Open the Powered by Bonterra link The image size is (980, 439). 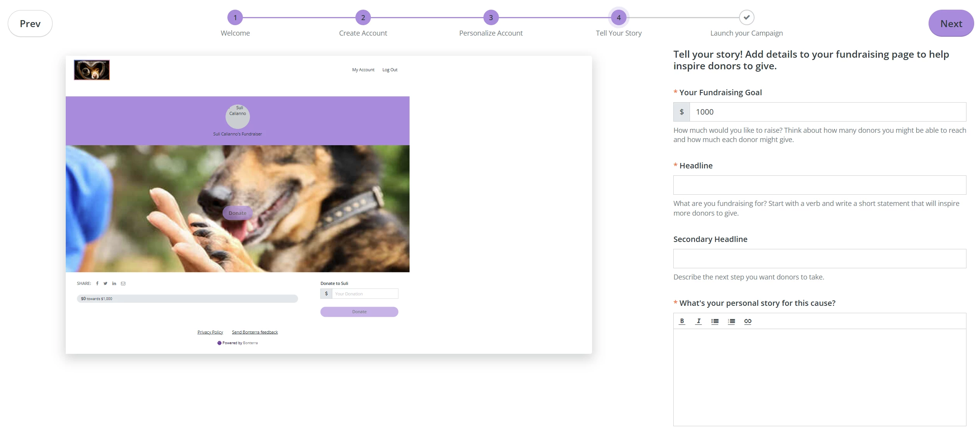tap(237, 343)
